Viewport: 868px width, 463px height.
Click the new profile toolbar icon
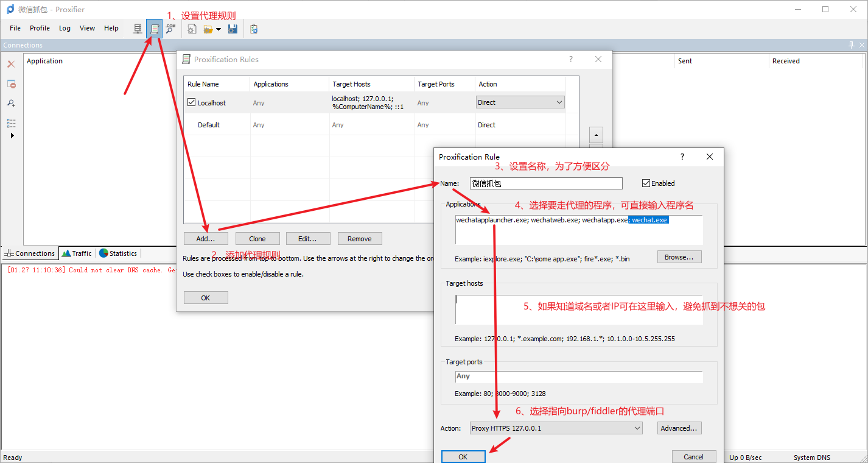pyautogui.click(x=192, y=29)
